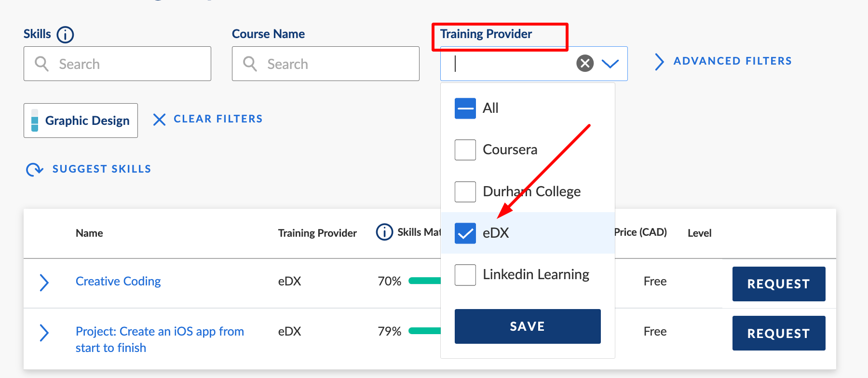
Task: Select Durham College option in list
Action: 531,192
